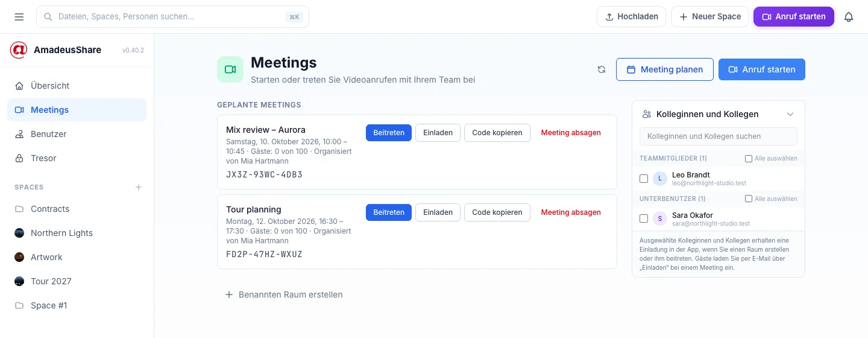Focus the global search field

pyautogui.click(x=172, y=17)
